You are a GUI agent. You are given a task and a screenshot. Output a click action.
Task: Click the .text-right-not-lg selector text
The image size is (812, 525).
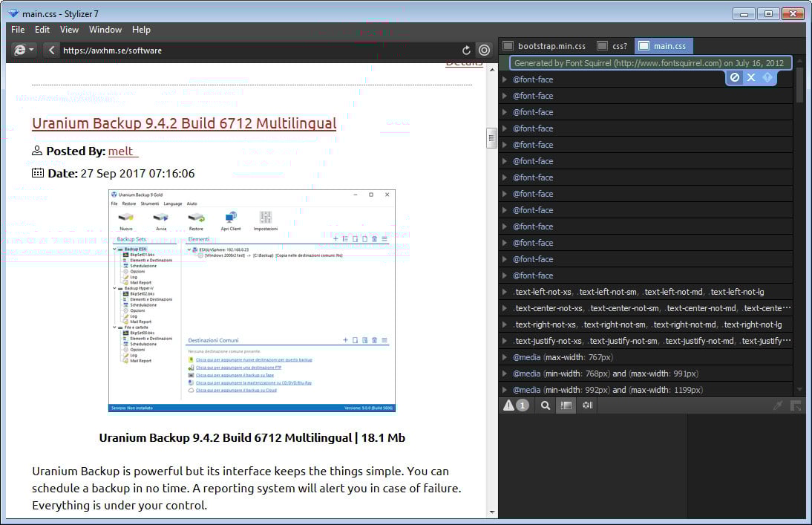click(753, 325)
